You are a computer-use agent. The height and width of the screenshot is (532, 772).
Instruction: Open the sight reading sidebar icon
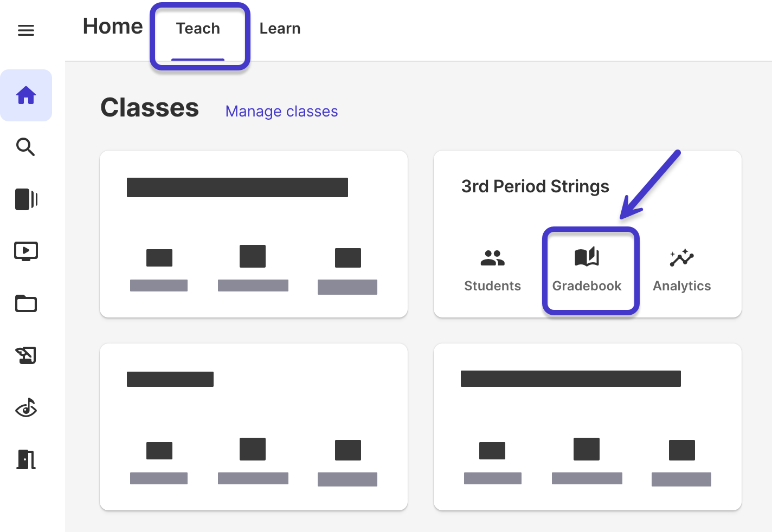26,408
